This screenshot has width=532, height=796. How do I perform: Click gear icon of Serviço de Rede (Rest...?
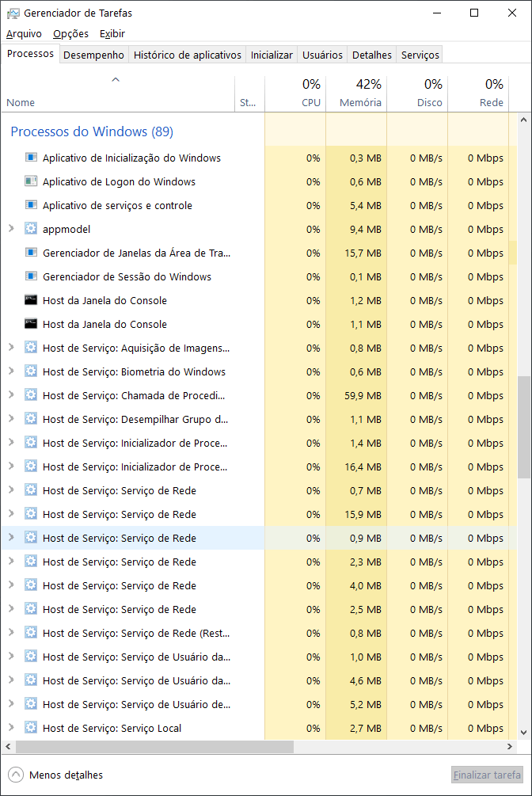pos(31,633)
